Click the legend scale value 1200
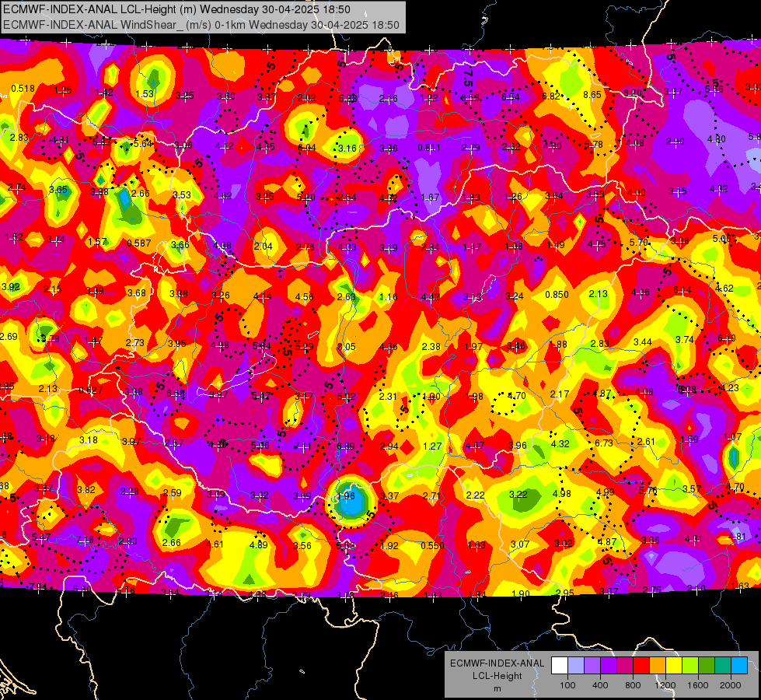Screen dimensions: 761x700 click(x=665, y=685)
